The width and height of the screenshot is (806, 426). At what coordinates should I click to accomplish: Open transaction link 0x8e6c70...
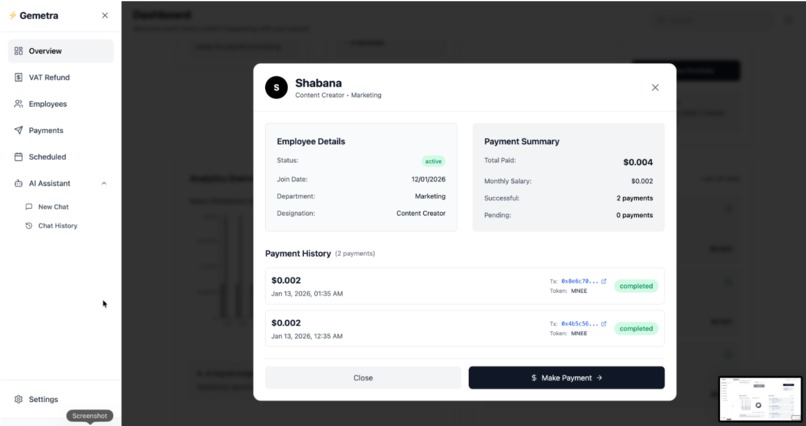[579, 282]
